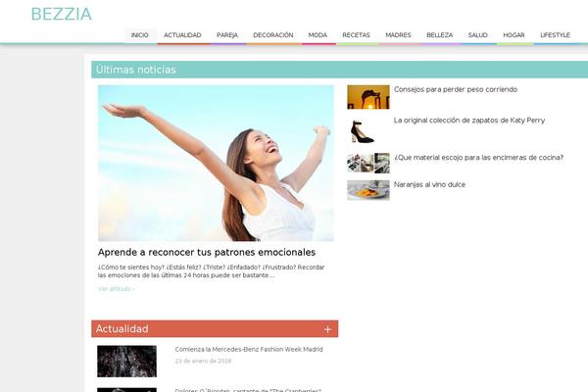The image size is (588, 392).
Task: Expand Actualidad with the plus icon
Action: click(327, 329)
